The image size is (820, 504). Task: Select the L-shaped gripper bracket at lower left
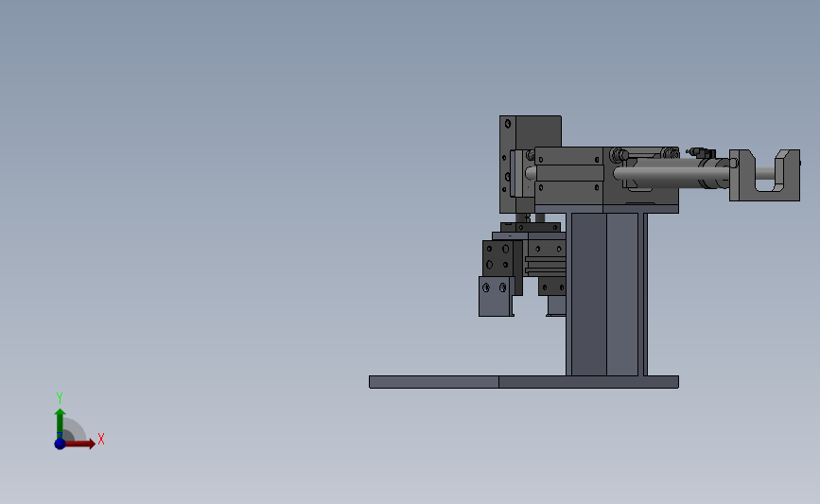[496, 296]
